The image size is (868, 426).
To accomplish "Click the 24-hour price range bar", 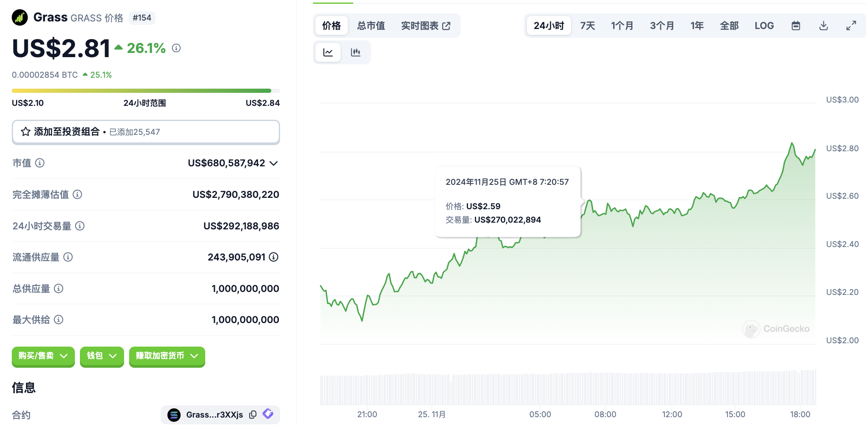I will point(146,91).
